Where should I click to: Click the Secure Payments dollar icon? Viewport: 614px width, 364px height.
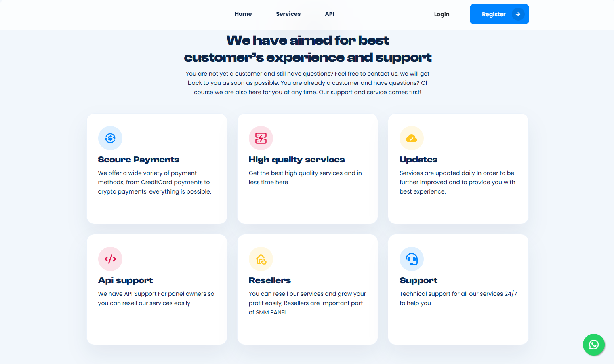110,138
